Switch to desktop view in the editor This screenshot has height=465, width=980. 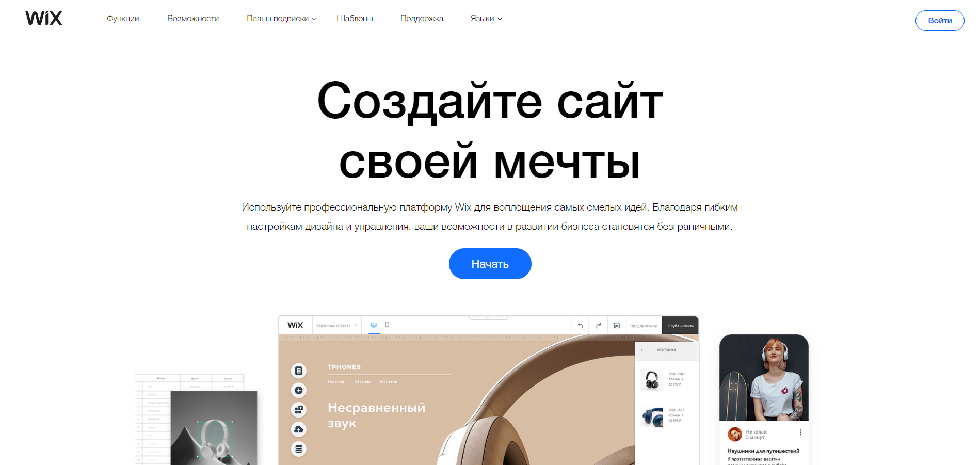coord(373,325)
